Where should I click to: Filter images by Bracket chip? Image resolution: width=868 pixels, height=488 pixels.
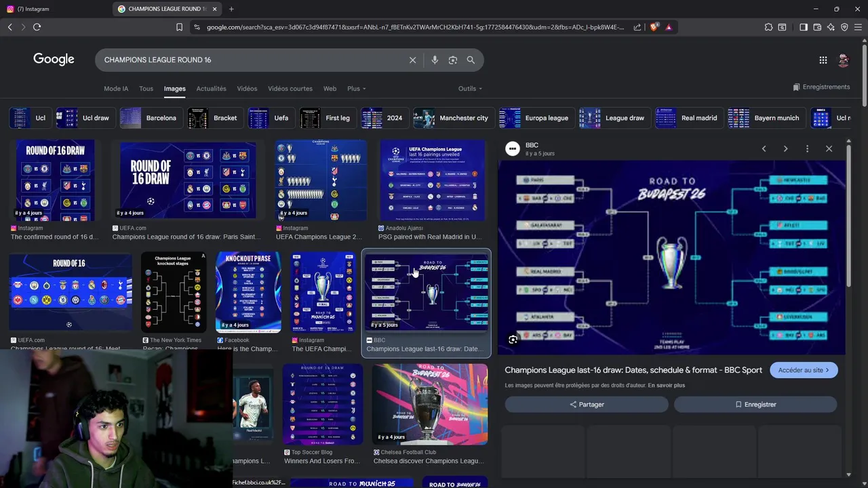pyautogui.click(x=214, y=118)
